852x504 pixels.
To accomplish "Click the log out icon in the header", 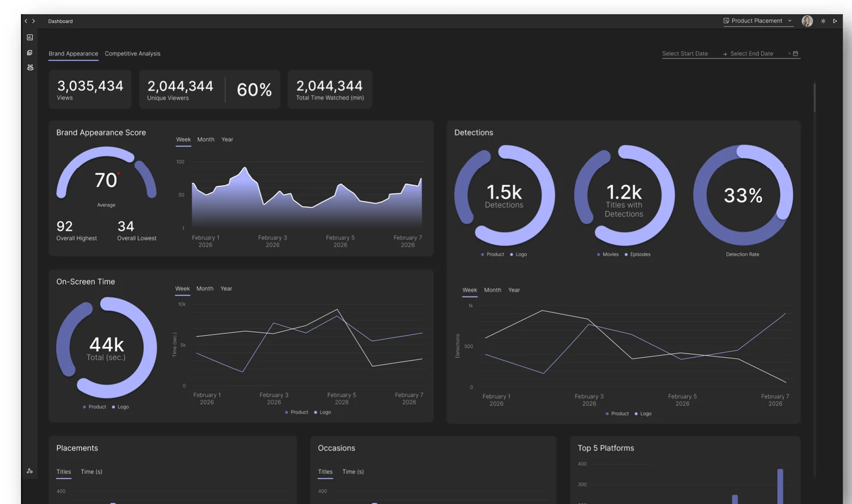I will pyautogui.click(x=835, y=21).
